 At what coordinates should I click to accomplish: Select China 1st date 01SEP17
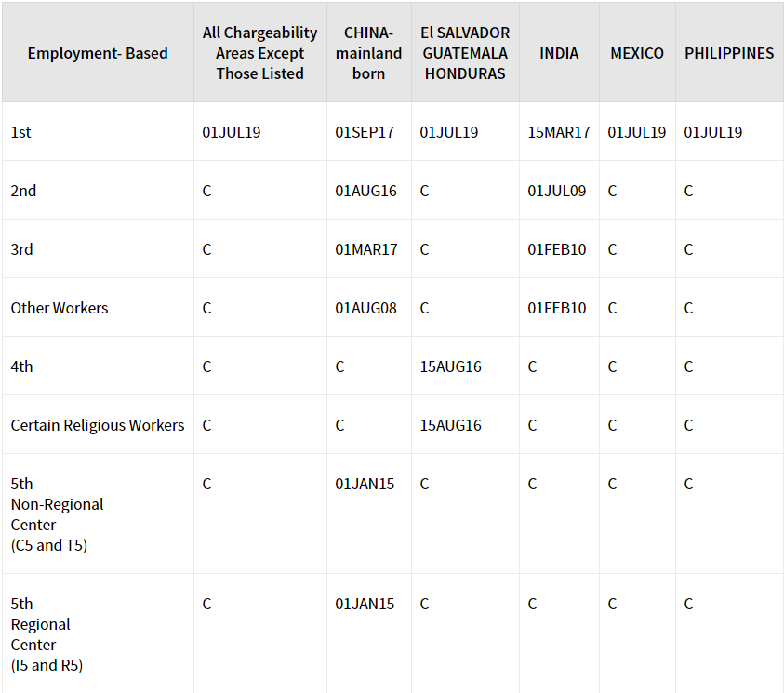[365, 132]
